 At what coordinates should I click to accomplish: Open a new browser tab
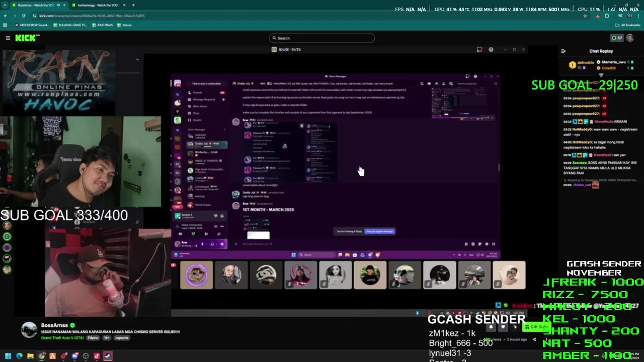coord(133,5)
